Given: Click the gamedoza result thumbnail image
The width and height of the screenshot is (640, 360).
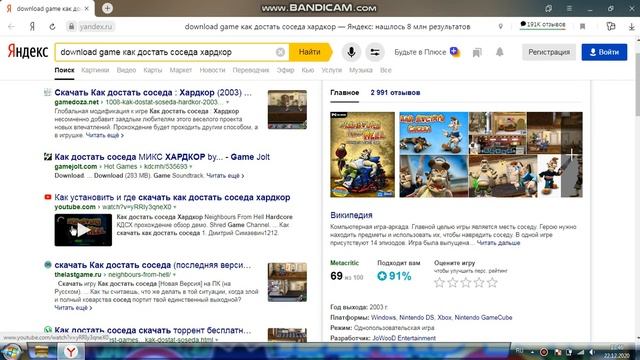Looking at the screenshot, I should (287, 109).
